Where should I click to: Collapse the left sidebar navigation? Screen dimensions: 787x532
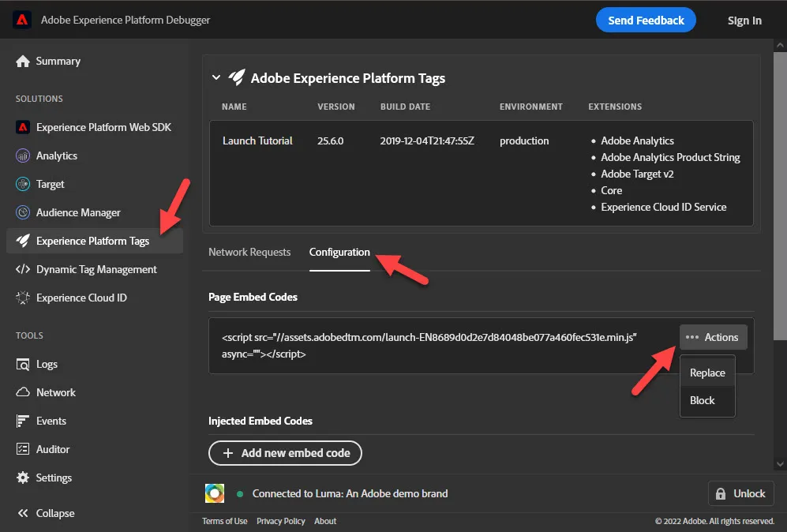46,513
